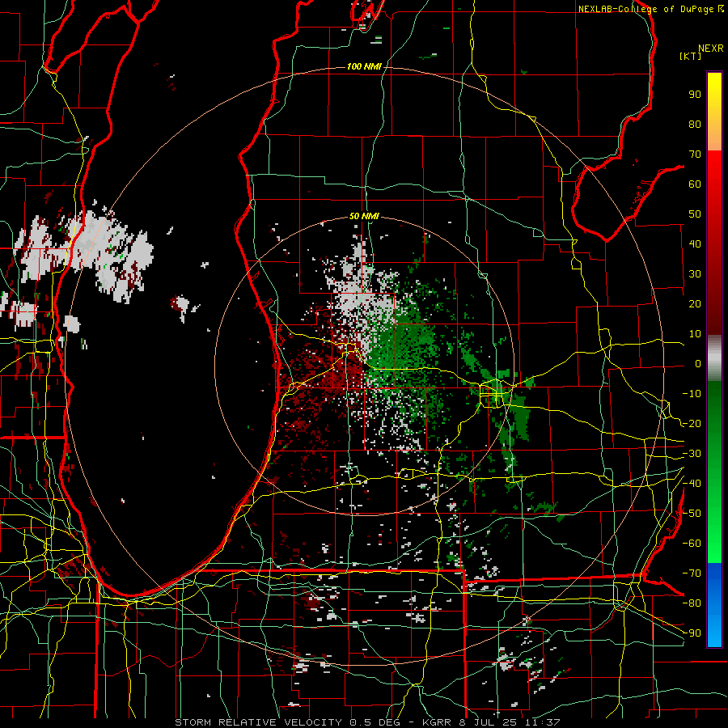
Task: Click the [KT] units label
Action: [691, 56]
